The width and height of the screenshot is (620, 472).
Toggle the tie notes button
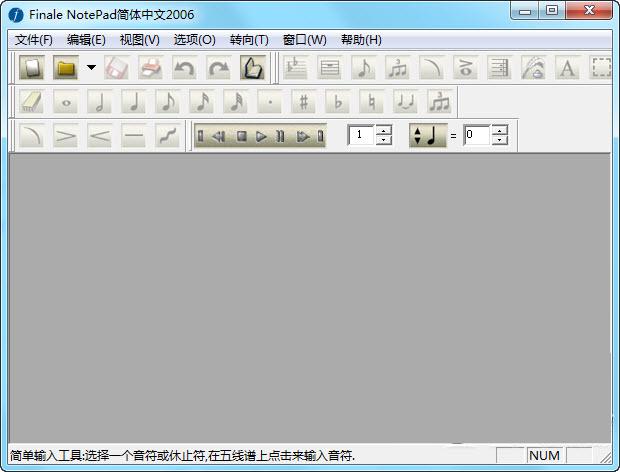pos(406,102)
